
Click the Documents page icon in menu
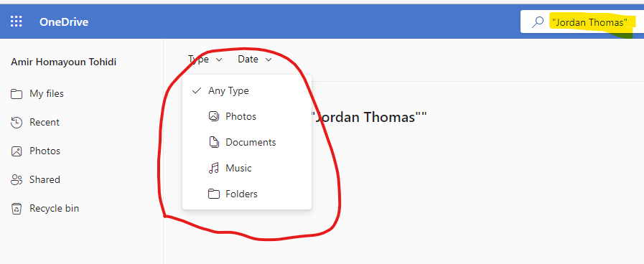tap(213, 143)
